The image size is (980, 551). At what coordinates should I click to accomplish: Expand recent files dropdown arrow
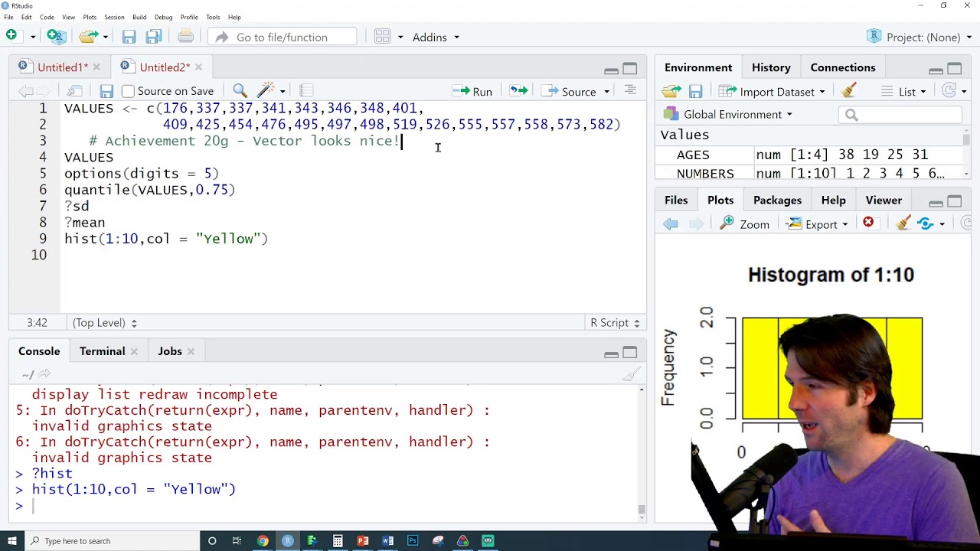(x=105, y=37)
